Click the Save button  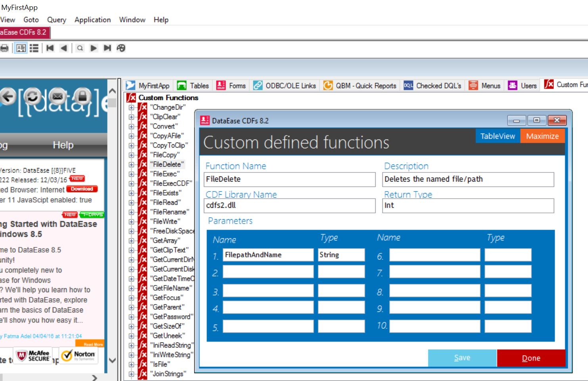pos(462,358)
